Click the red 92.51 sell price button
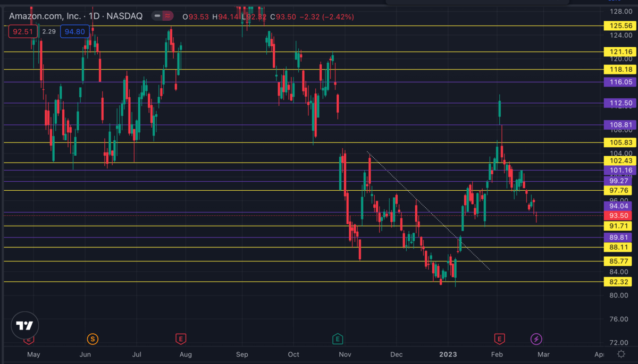This screenshot has height=364, width=638. pos(23,31)
